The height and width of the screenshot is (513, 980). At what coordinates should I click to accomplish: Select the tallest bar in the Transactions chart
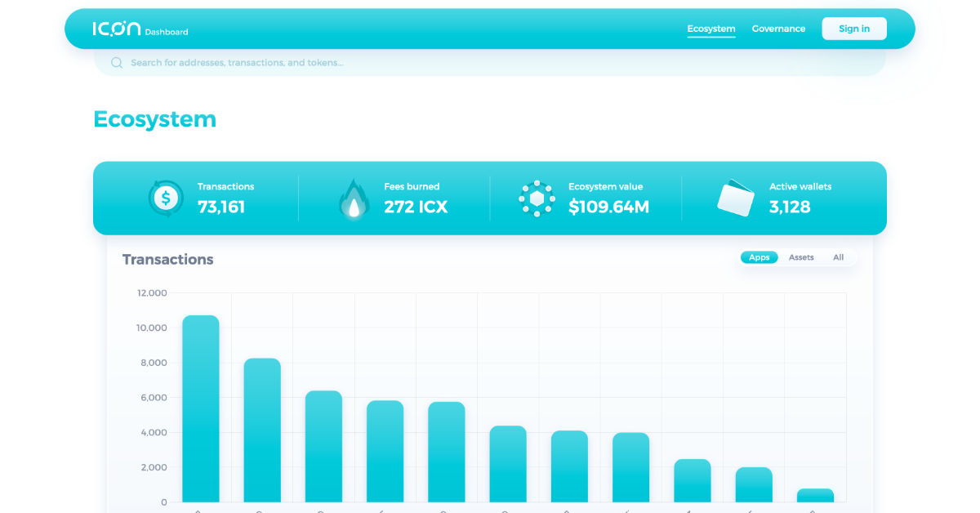click(x=201, y=408)
